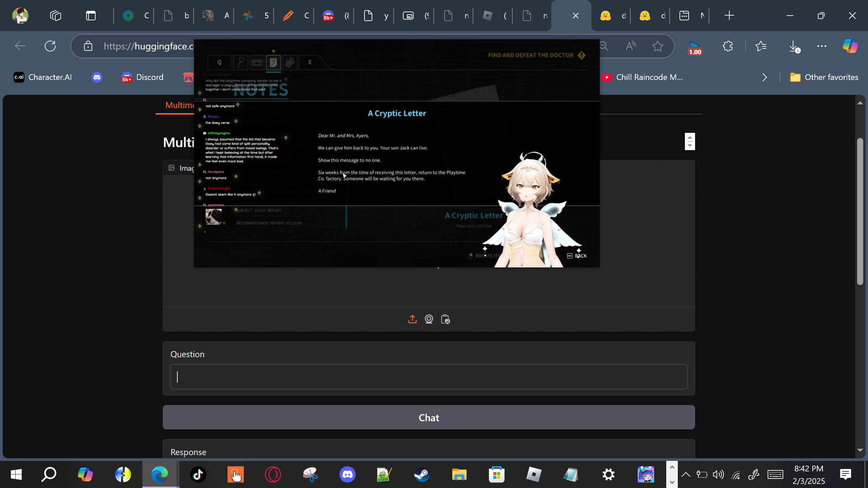Click the page scrollbar down arrow
Screen dimensions: 868x488
click(x=860, y=450)
